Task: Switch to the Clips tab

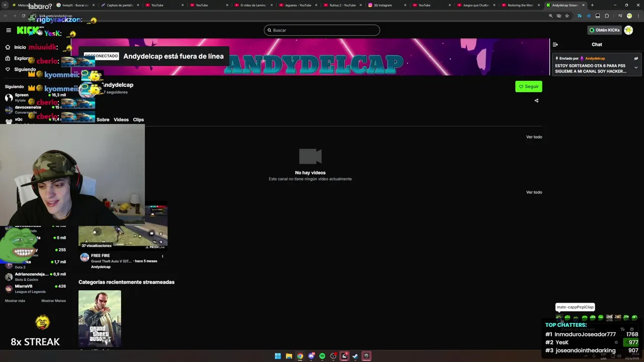Action: tap(138, 120)
